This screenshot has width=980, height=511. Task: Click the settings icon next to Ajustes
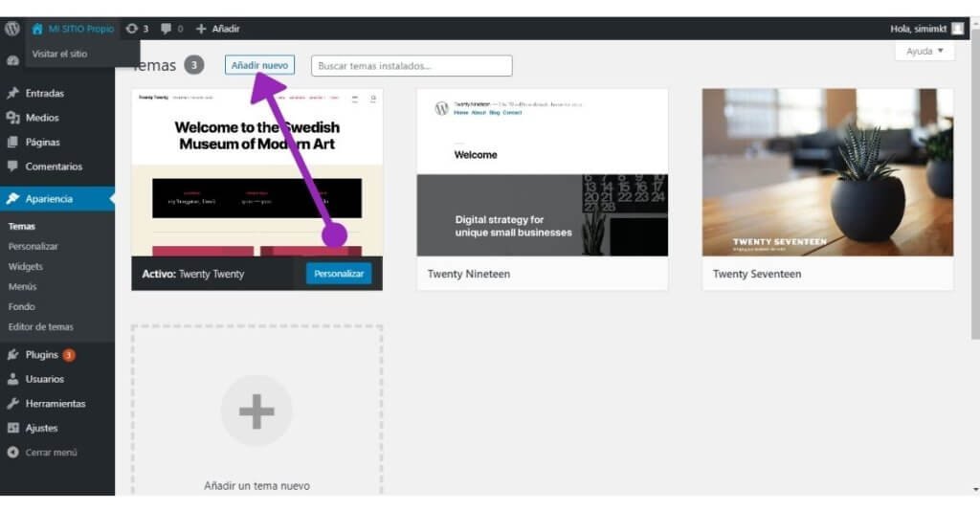[x=12, y=428]
